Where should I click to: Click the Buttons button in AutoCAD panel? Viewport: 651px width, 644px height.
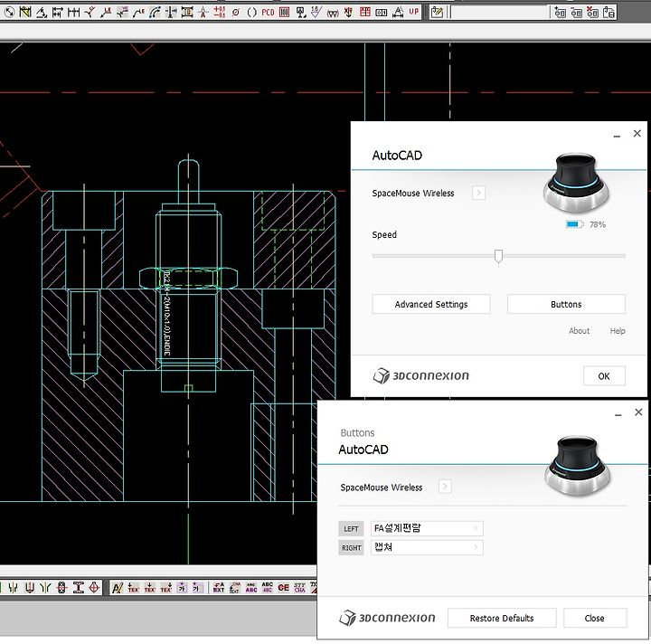pos(566,304)
